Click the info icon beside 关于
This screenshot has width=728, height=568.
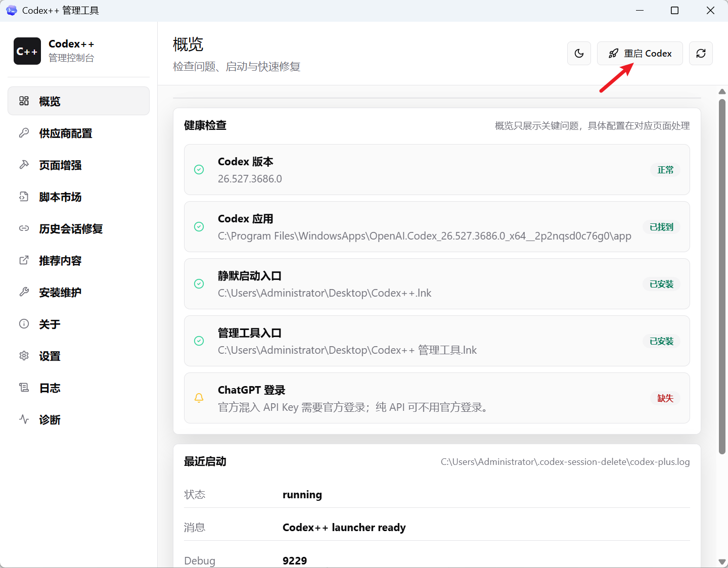(24, 324)
